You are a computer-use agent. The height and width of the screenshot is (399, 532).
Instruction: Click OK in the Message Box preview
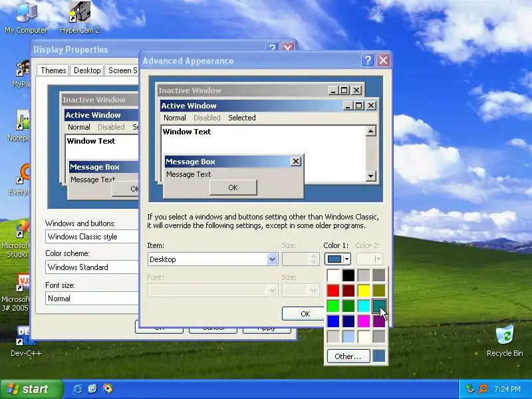(233, 188)
